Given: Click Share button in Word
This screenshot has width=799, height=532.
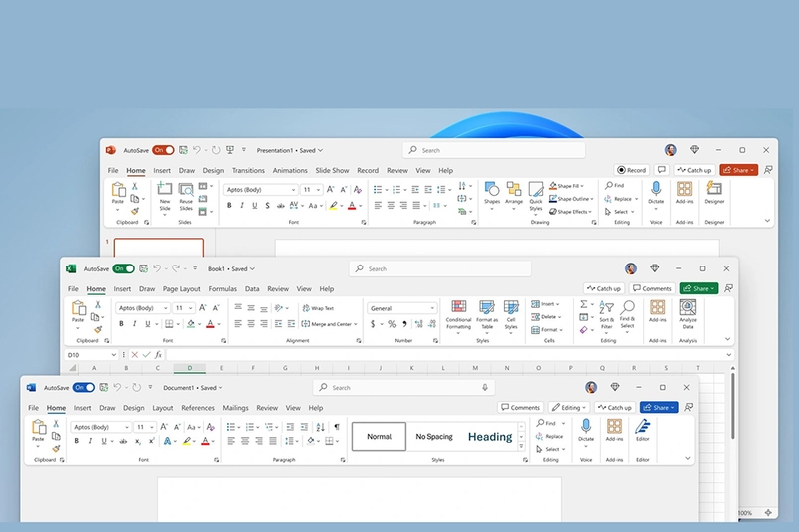Looking at the screenshot, I should [x=659, y=408].
